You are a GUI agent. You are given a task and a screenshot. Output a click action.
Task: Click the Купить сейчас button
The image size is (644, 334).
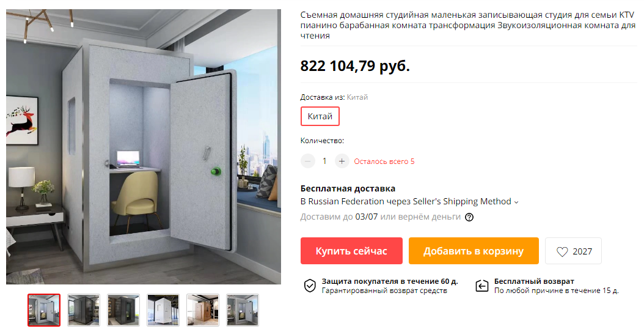(351, 251)
